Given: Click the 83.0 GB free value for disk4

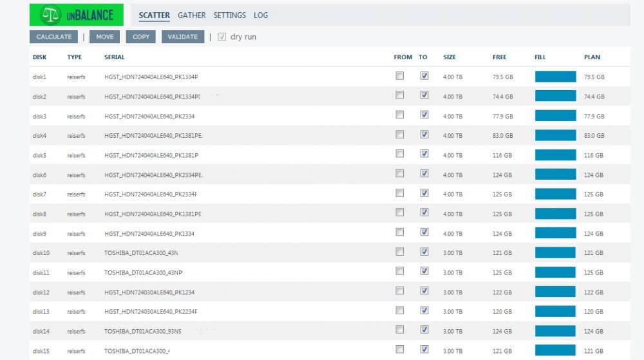Looking at the screenshot, I should click(x=503, y=135).
